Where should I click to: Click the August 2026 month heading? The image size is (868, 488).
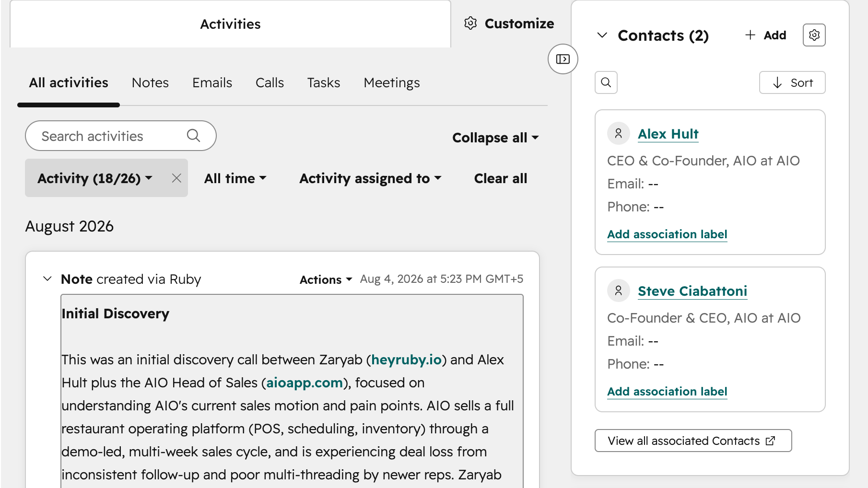(70, 226)
